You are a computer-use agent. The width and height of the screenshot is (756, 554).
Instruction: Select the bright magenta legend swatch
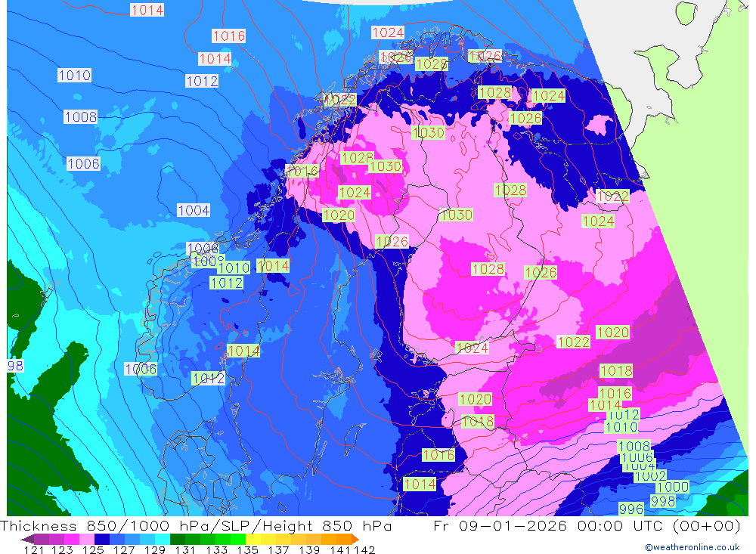coord(72,539)
